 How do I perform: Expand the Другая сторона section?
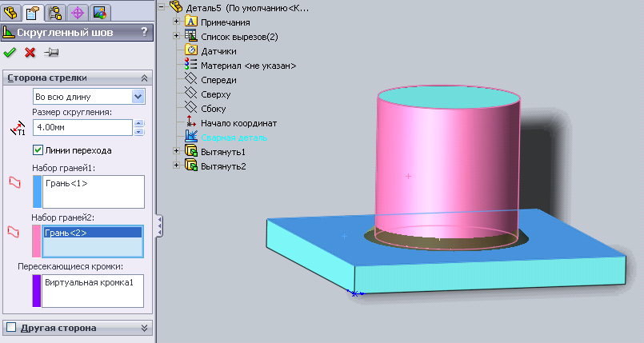point(144,328)
